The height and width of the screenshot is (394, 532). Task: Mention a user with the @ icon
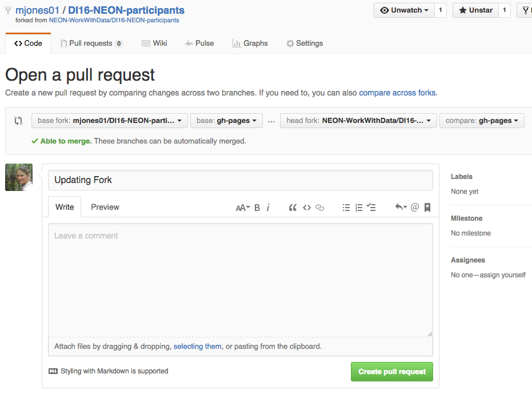coord(415,207)
